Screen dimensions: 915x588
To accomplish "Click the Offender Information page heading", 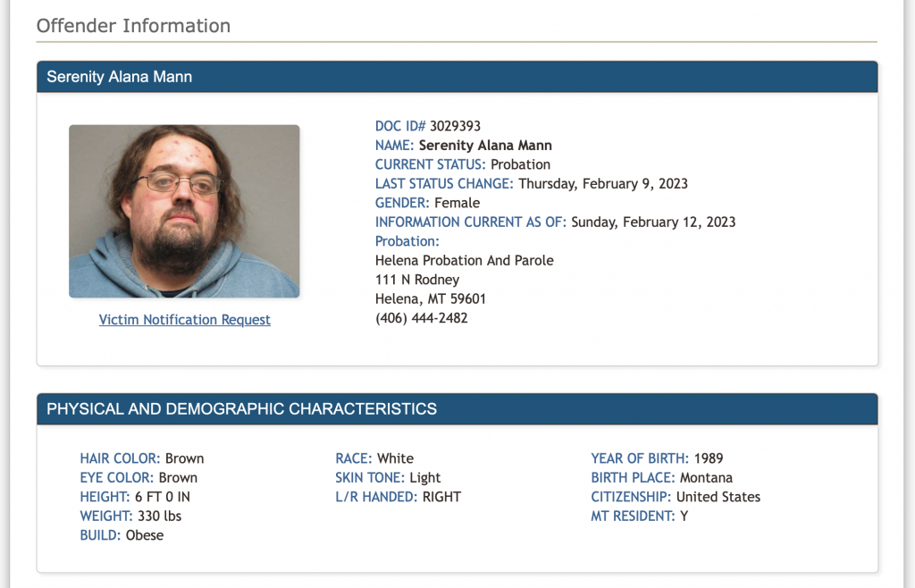I will 133,26.
